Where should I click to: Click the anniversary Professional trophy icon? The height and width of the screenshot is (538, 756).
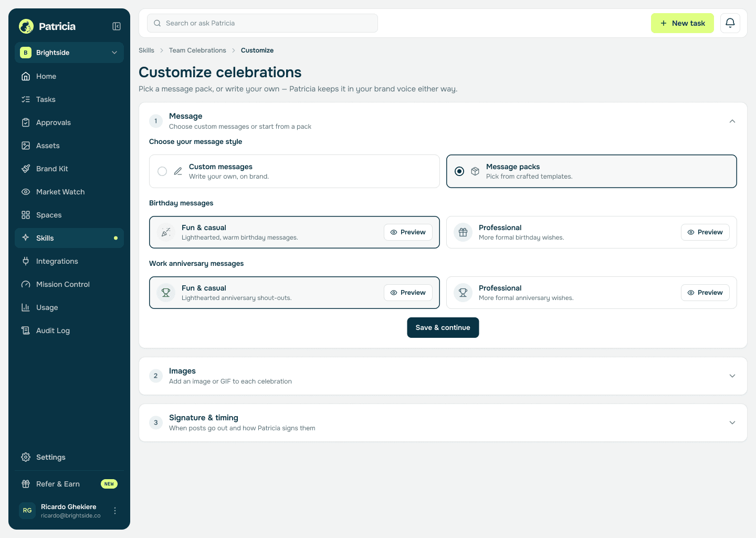463,293
